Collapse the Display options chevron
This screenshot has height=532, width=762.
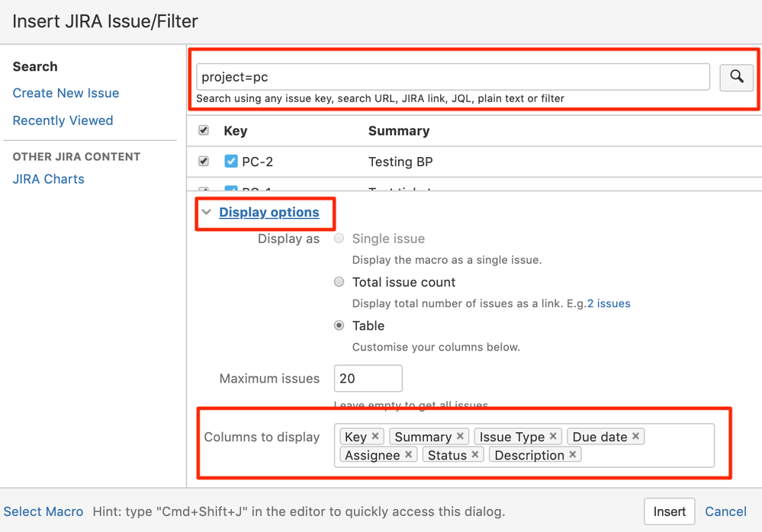pos(207,212)
